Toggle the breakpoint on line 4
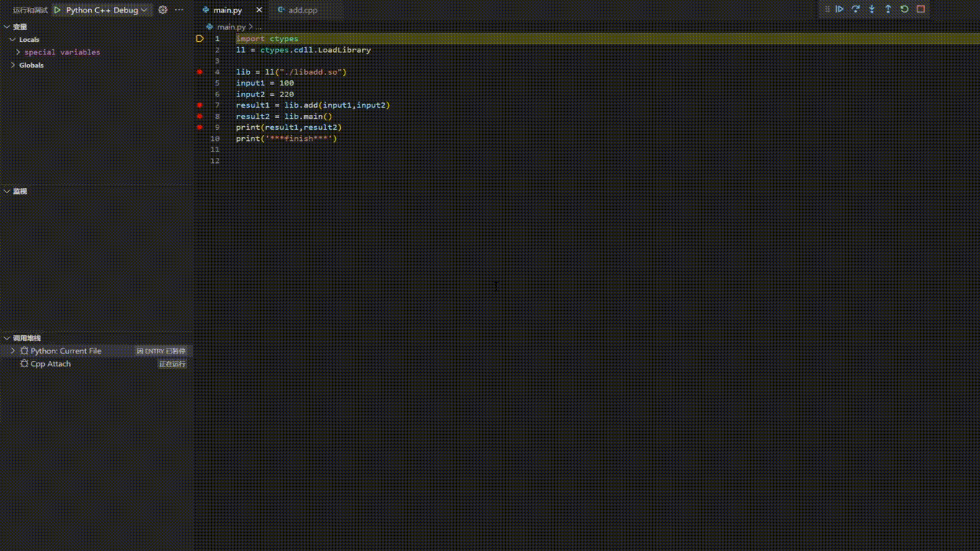 199,72
